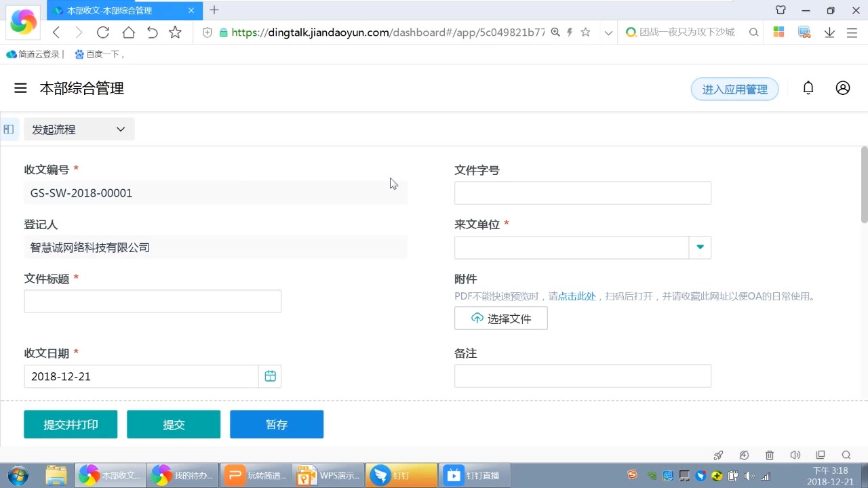Toggle the sidebar panel icon beside 发起流程

point(9,129)
